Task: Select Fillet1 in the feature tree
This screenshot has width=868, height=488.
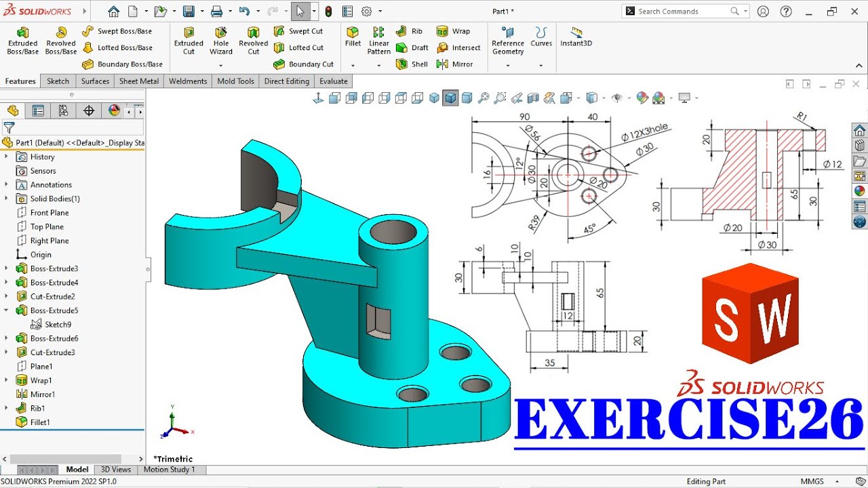Action: click(33, 422)
